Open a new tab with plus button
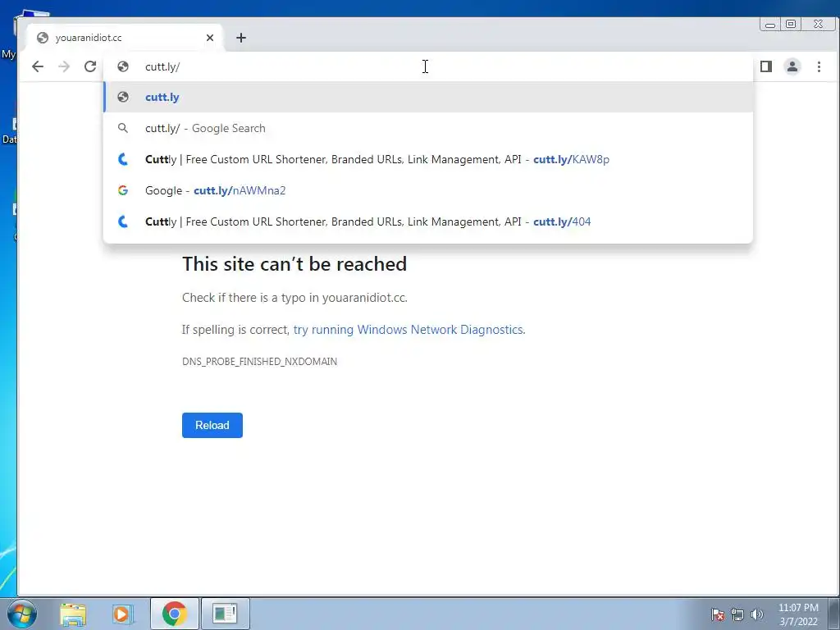The height and width of the screenshot is (630, 840). 241,38
